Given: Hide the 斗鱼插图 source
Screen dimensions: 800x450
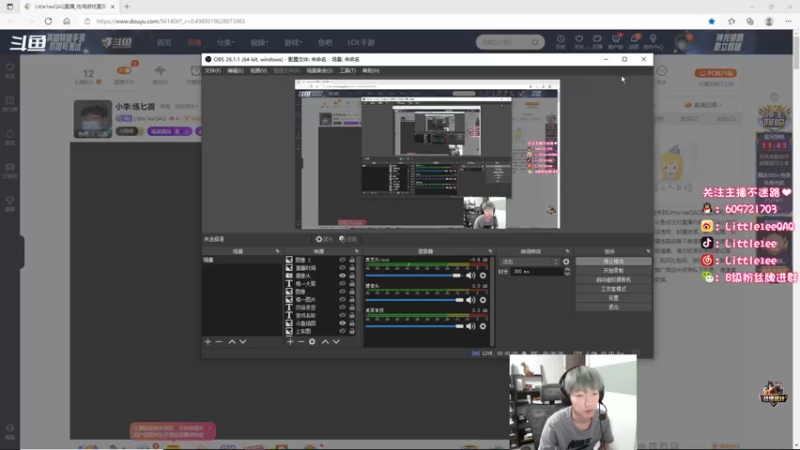Looking at the screenshot, I should (342, 323).
